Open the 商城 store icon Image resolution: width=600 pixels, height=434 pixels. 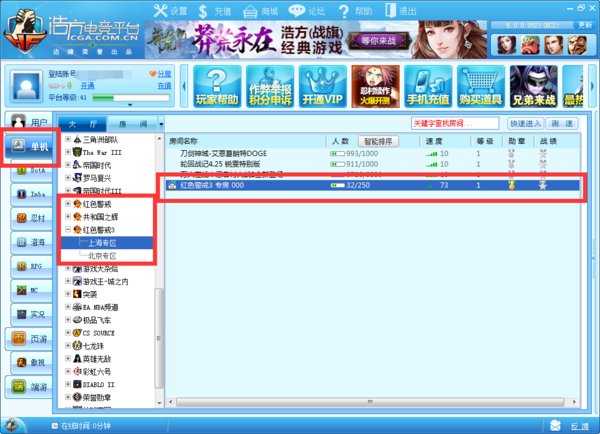250,11
